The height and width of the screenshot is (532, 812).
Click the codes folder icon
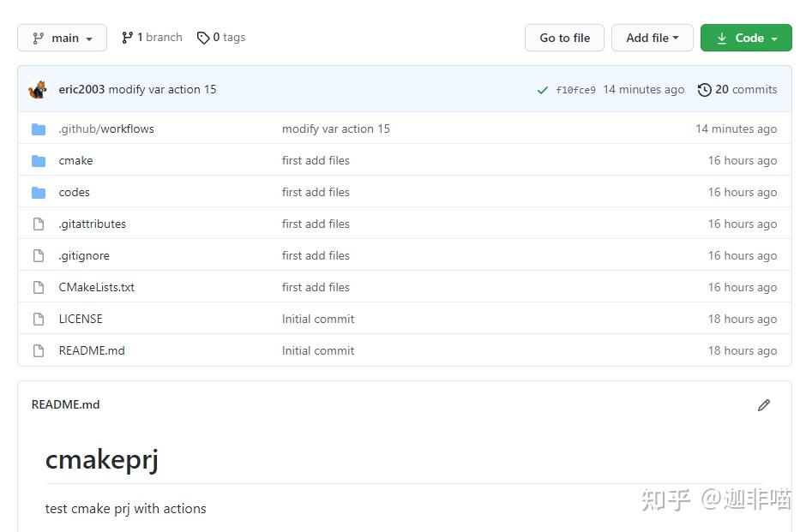coord(39,193)
